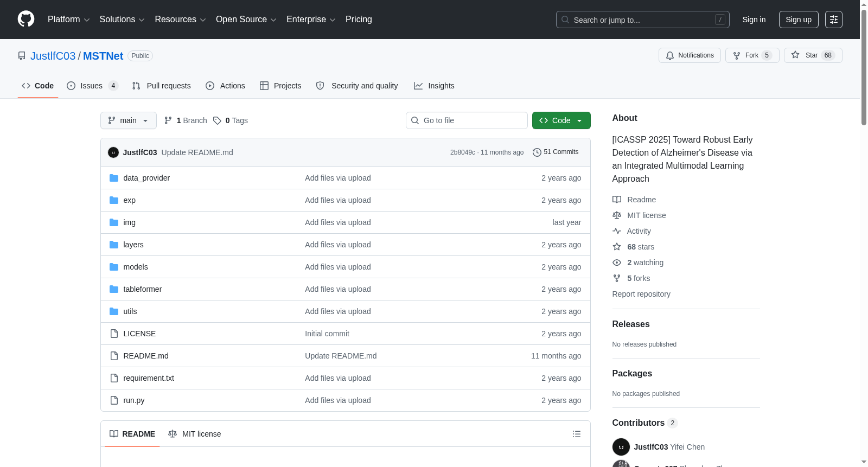Click the Sign up button

coord(799,20)
